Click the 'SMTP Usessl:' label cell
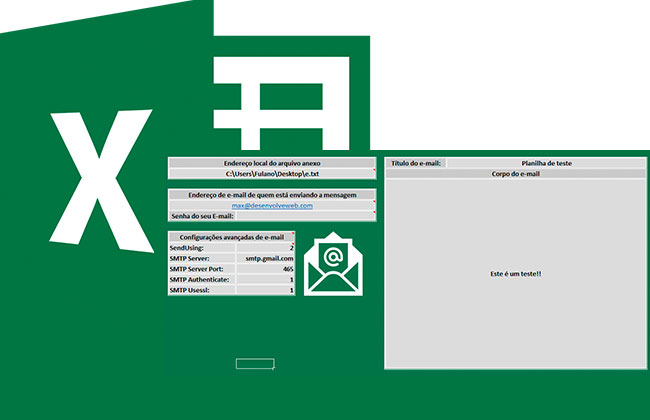650x420 pixels. pyautogui.click(x=202, y=290)
